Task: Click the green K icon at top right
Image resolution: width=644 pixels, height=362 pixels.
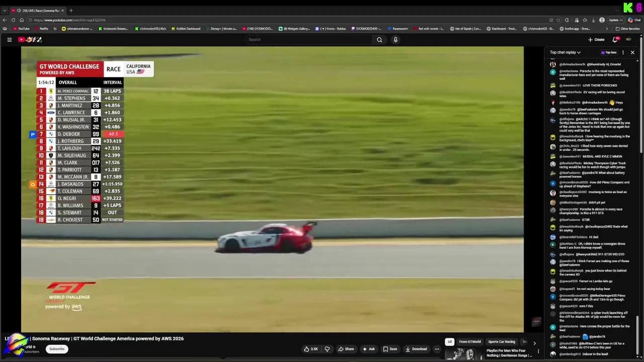Action: [628, 8]
